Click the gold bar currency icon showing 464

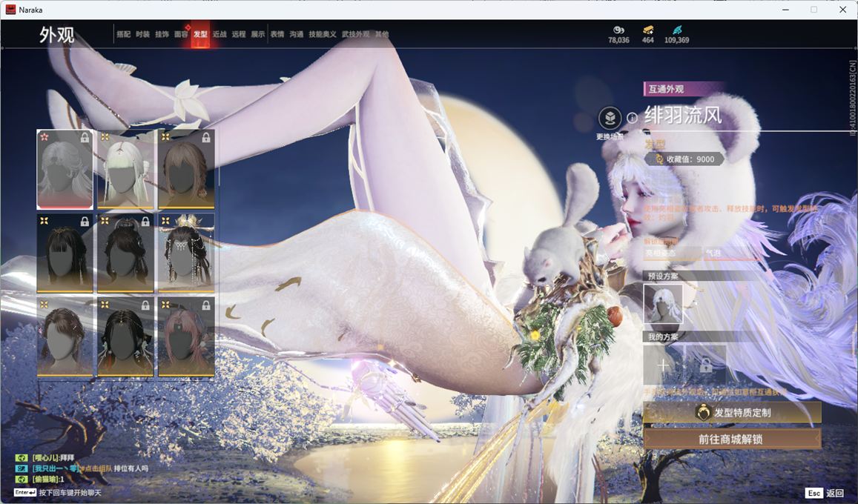pyautogui.click(x=648, y=30)
